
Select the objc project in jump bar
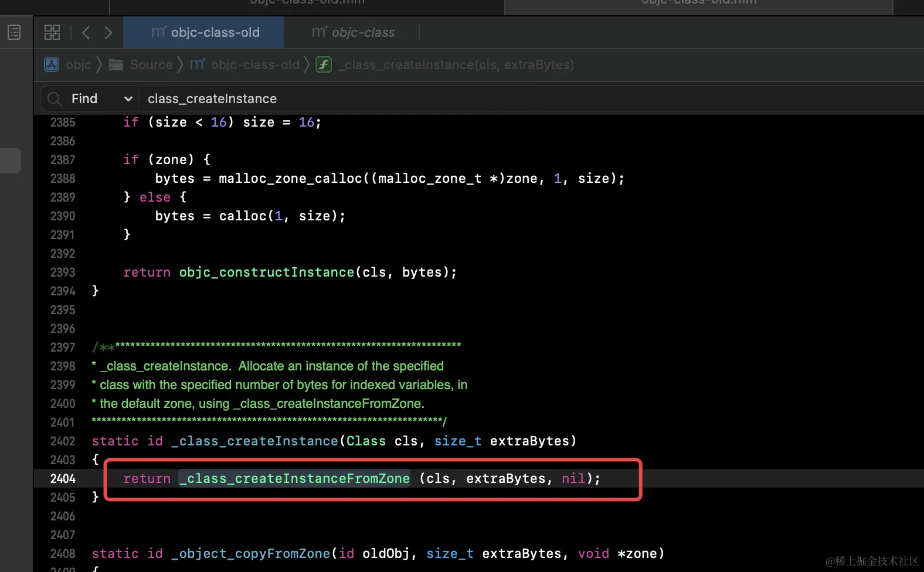68,64
